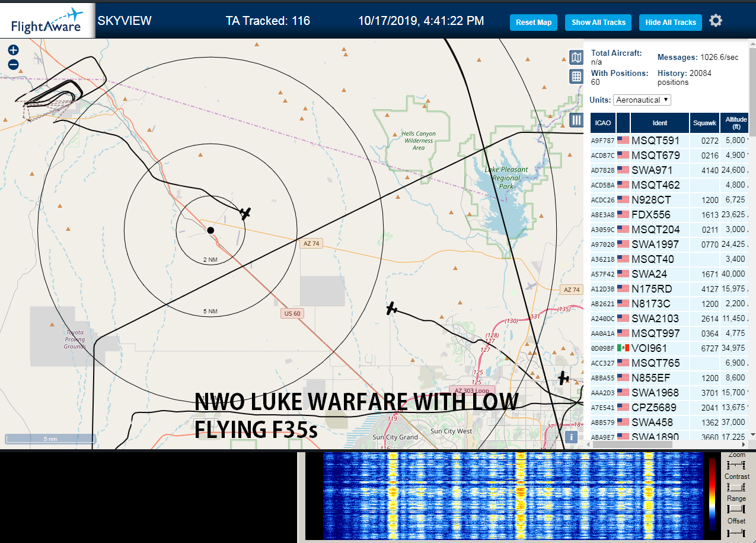Select the SWA1997 aircraft row
Viewport: 756px width, 543px height.
669,244
